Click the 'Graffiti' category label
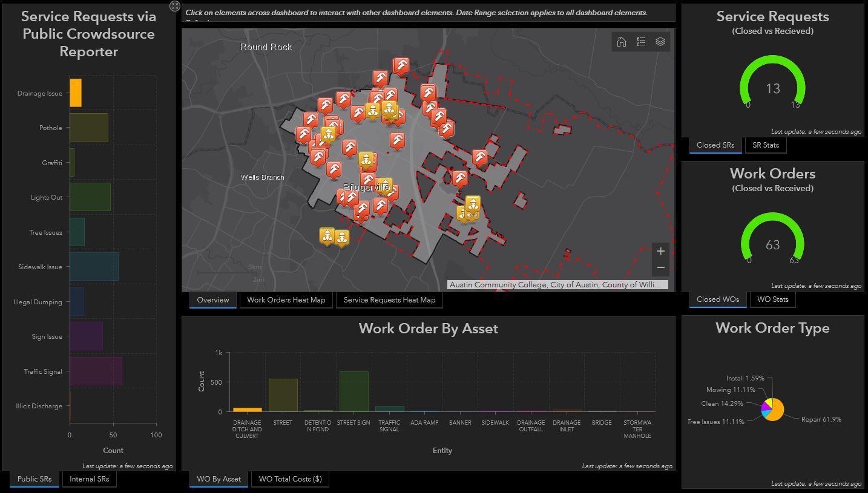Screen dimensions: 868x493 (x=52, y=163)
